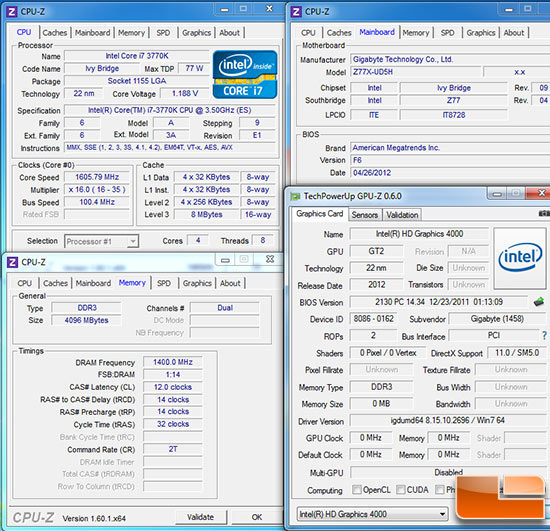Toggle the OpenCL checkbox
Viewport: 550px width, 531px height.
[x=357, y=489]
